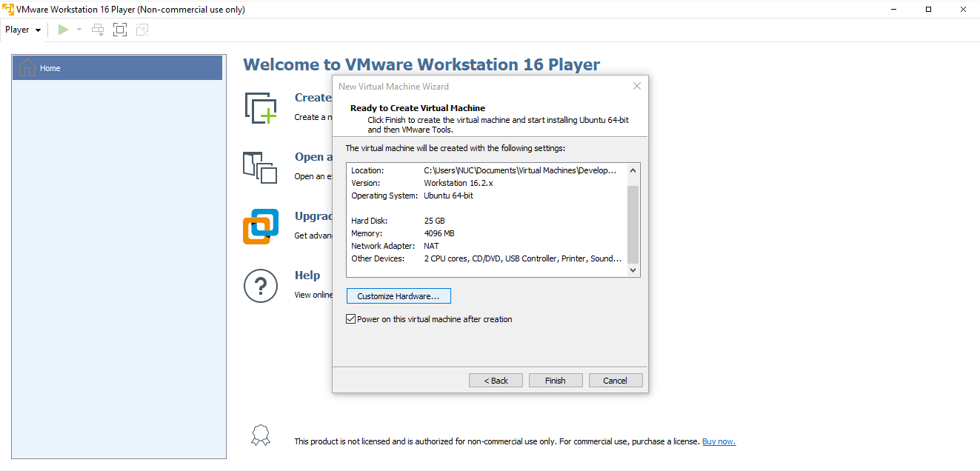Screen dimensions: 980x471
Task: Click the Create New Virtual Machine icon
Action: (x=261, y=108)
